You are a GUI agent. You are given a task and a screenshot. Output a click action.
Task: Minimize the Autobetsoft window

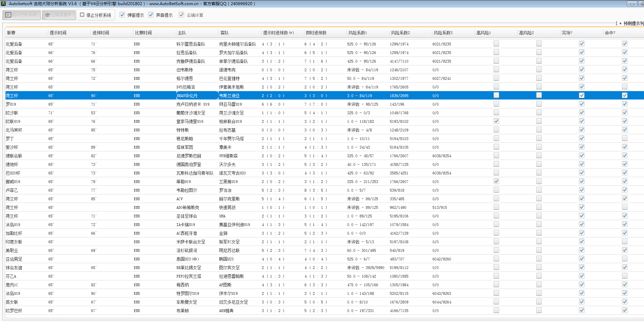pos(632,4)
